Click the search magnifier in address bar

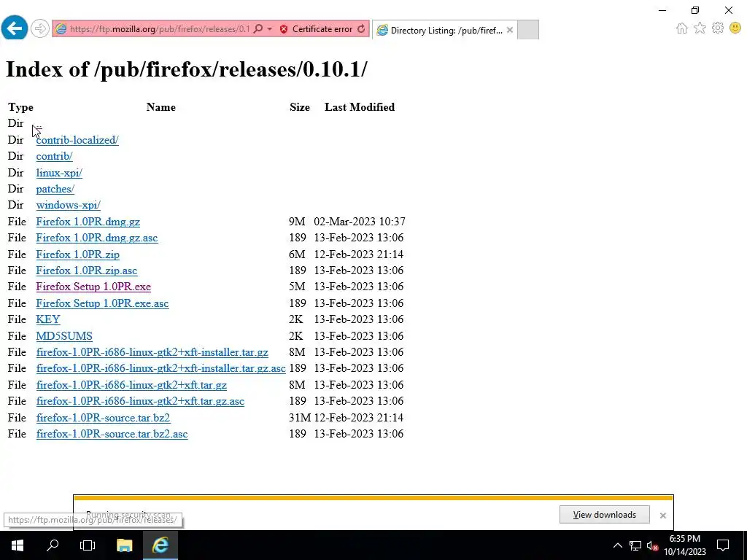pyautogui.click(x=258, y=29)
